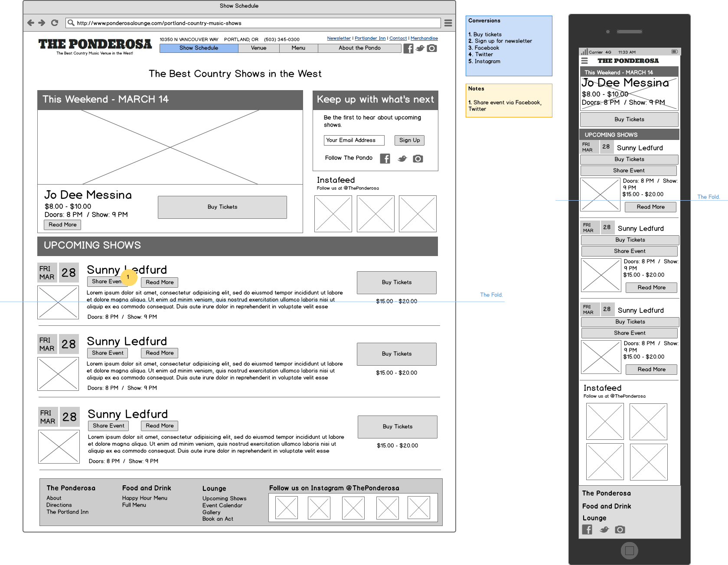
Task: Click Facebook icon beside Follow The Pondo
Action: (x=385, y=159)
